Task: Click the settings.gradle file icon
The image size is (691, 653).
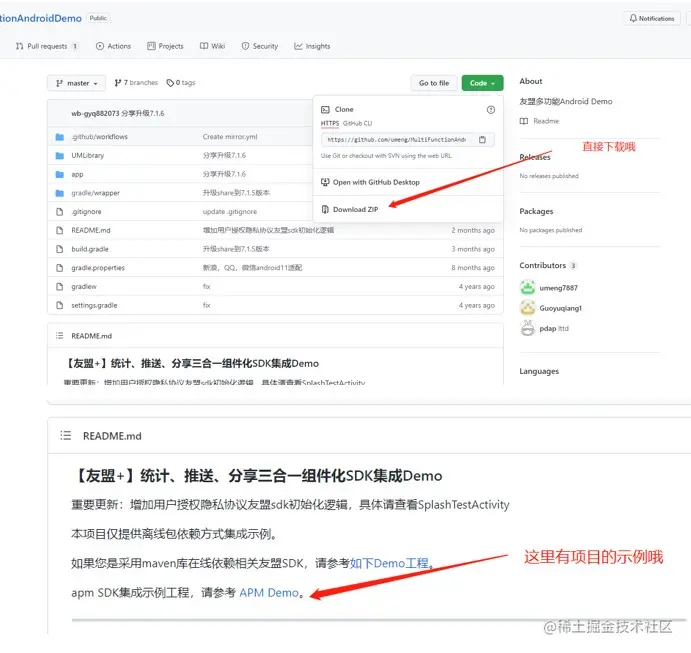Action: pos(60,305)
